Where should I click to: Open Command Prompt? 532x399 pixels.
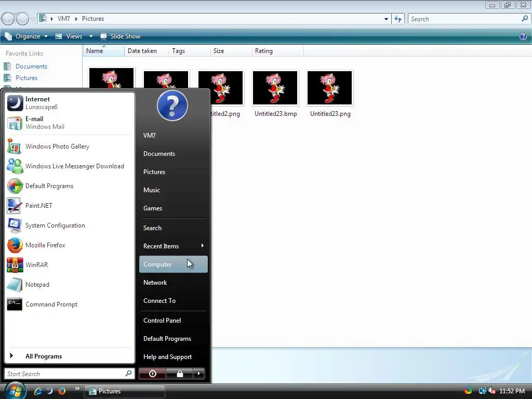[x=69, y=304]
